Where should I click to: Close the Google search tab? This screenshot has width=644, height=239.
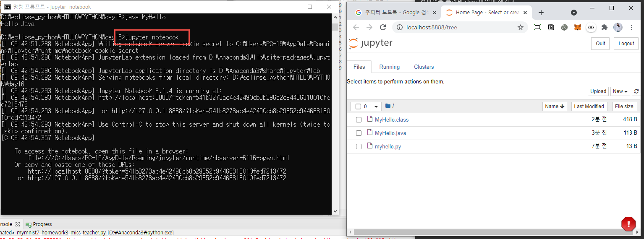click(434, 13)
